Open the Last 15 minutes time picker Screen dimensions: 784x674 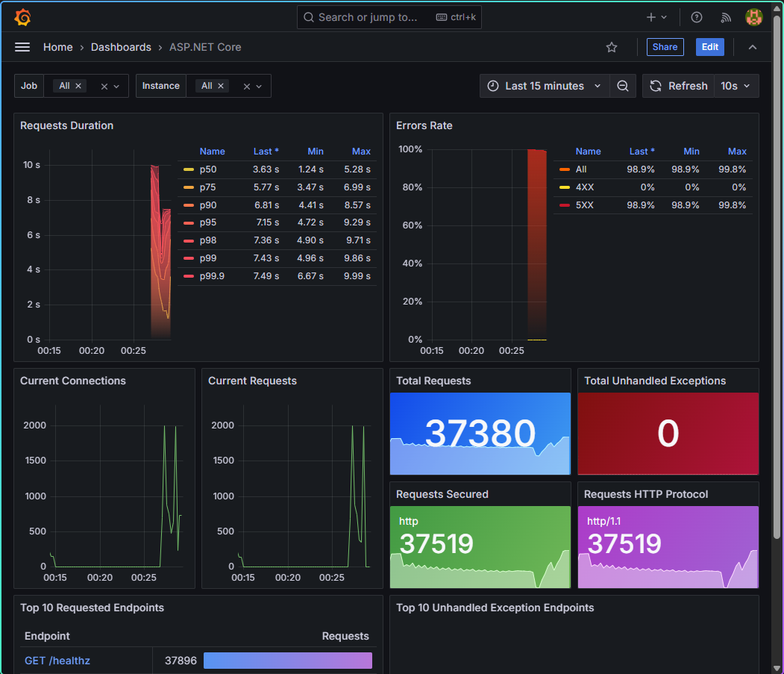(545, 86)
